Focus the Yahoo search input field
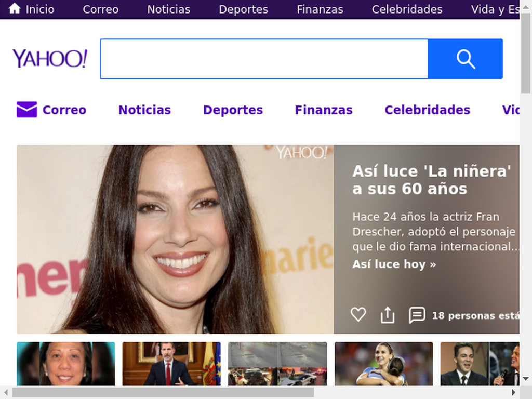Viewport: 532px width, 399px height. 264,59
